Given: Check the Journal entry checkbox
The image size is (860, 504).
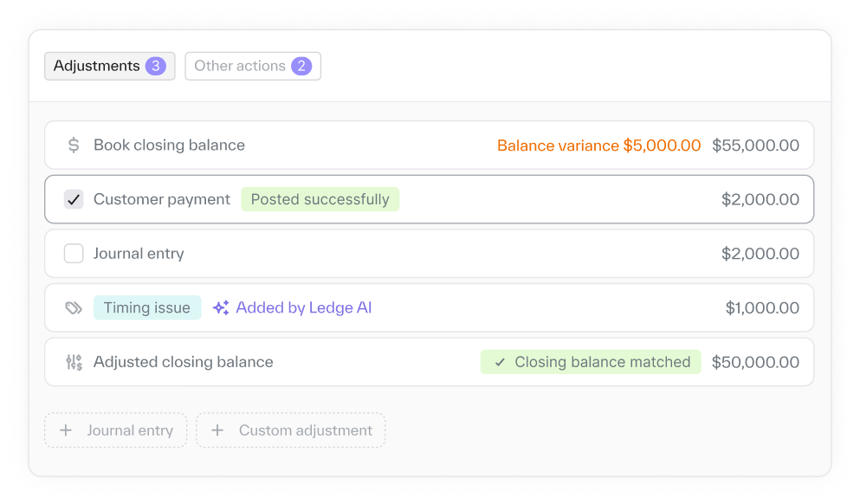Looking at the screenshot, I should pyautogui.click(x=74, y=254).
